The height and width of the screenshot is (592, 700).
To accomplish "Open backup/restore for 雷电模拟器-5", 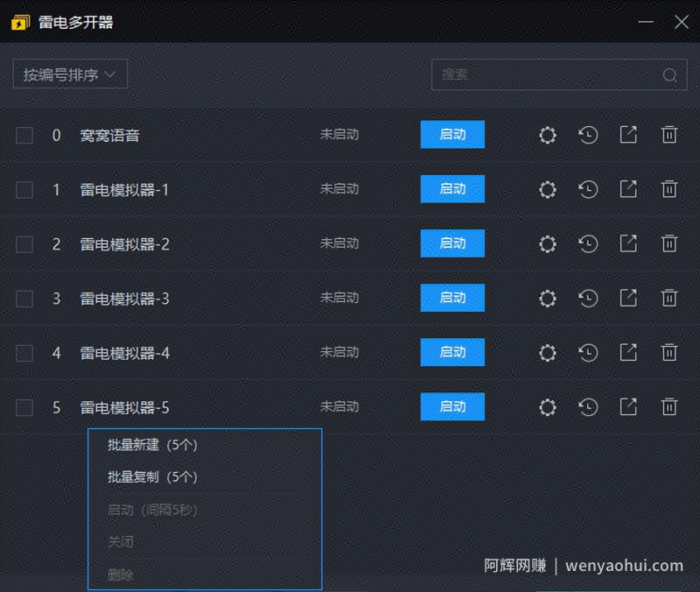I will click(x=588, y=407).
